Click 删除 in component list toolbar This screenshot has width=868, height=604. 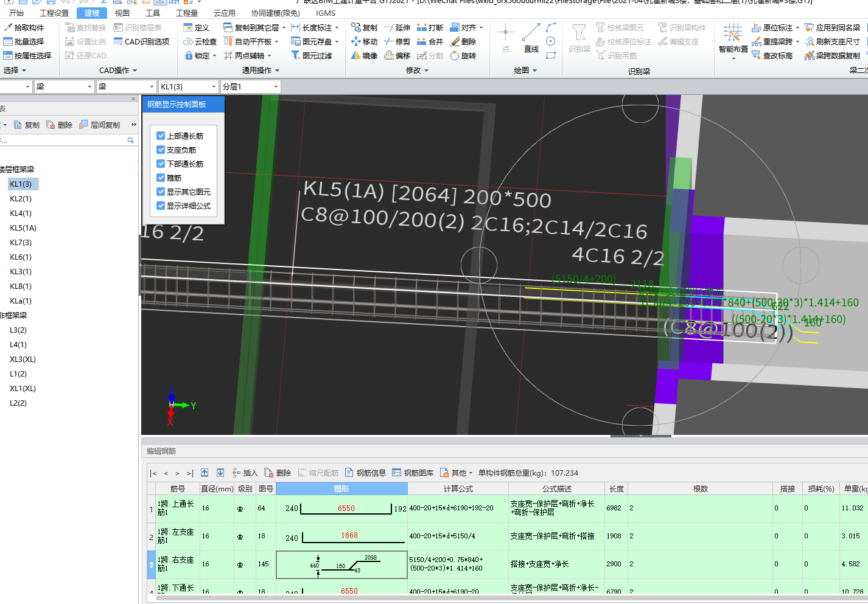click(x=60, y=125)
